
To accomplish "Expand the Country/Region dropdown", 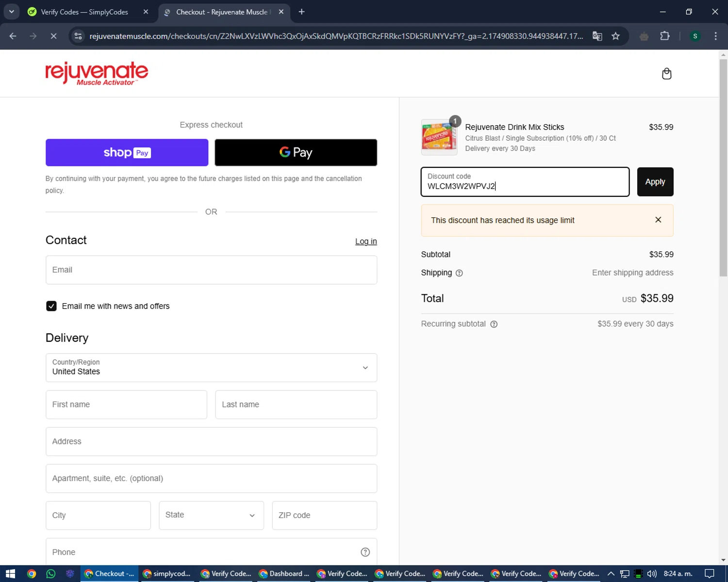I will (x=211, y=368).
